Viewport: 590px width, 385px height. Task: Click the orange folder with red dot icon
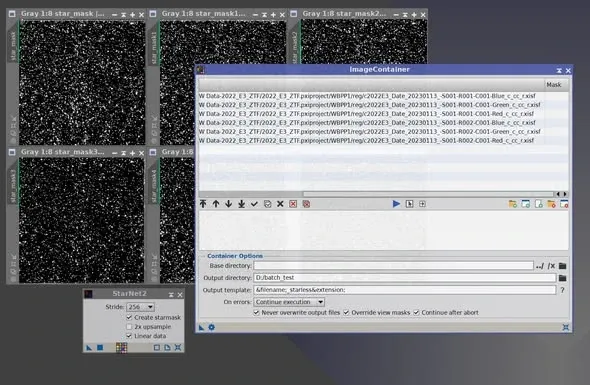[551, 204]
